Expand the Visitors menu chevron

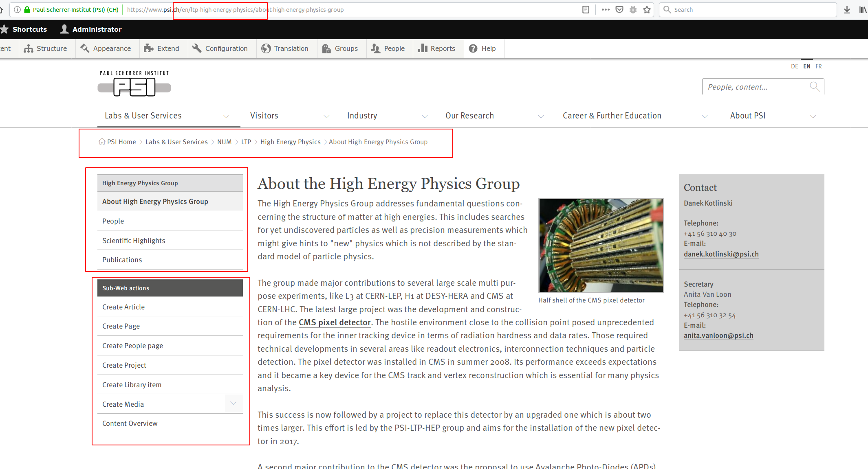coord(326,116)
